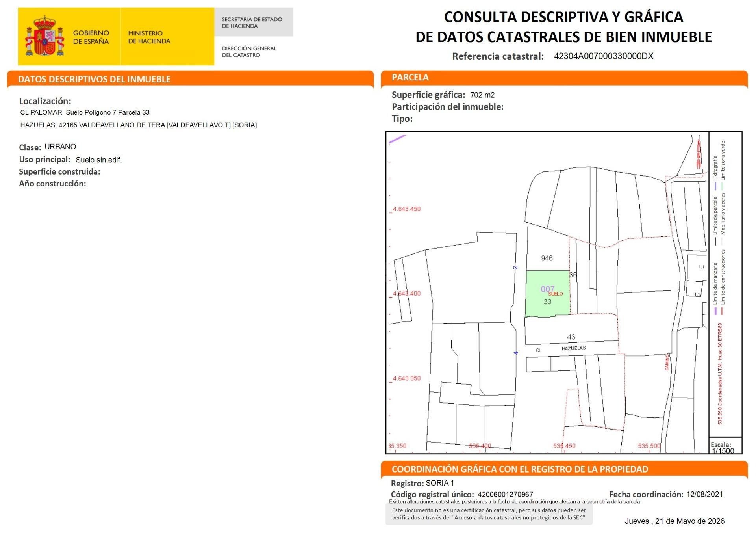Screen dimensions: 756x534
Task: Click the 'MINISTERIO DE HACIENDA' header text
Action: pos(149,37)
